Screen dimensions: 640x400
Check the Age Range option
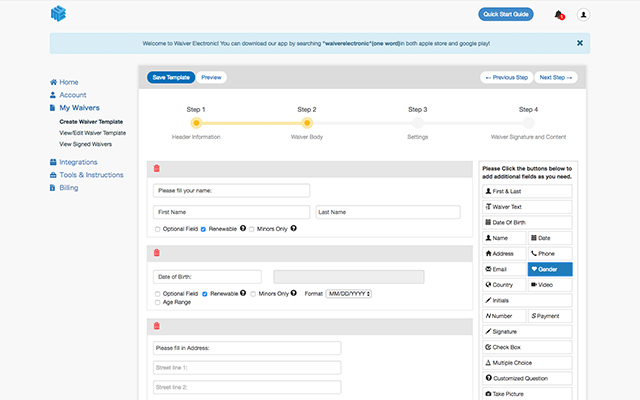click(158, 302)
